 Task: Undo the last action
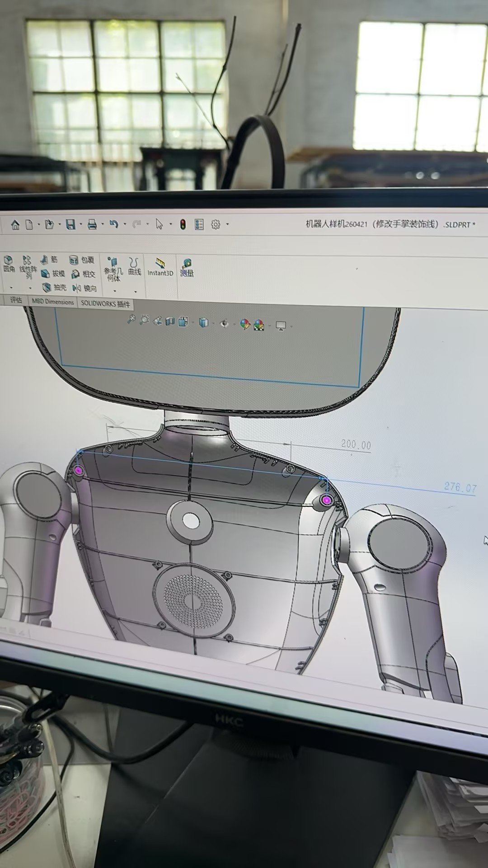[x=114, y=224]
